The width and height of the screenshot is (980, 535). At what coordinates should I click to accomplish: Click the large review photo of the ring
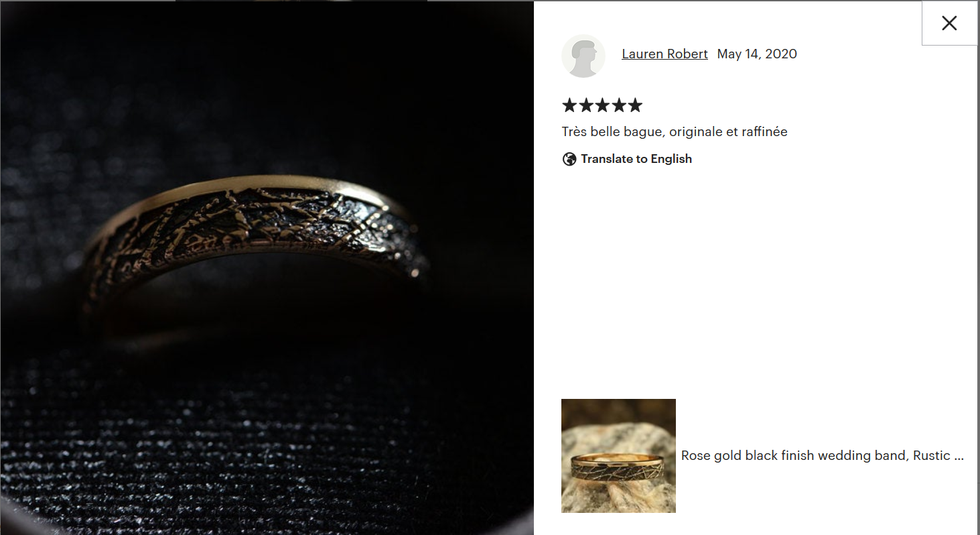(x=267, y=267)
